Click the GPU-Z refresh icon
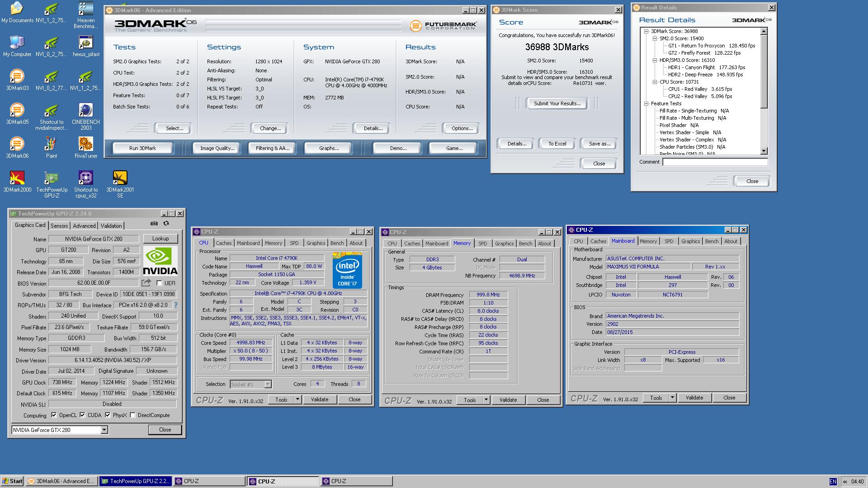 pyautogui.click(x=166, y=224)
